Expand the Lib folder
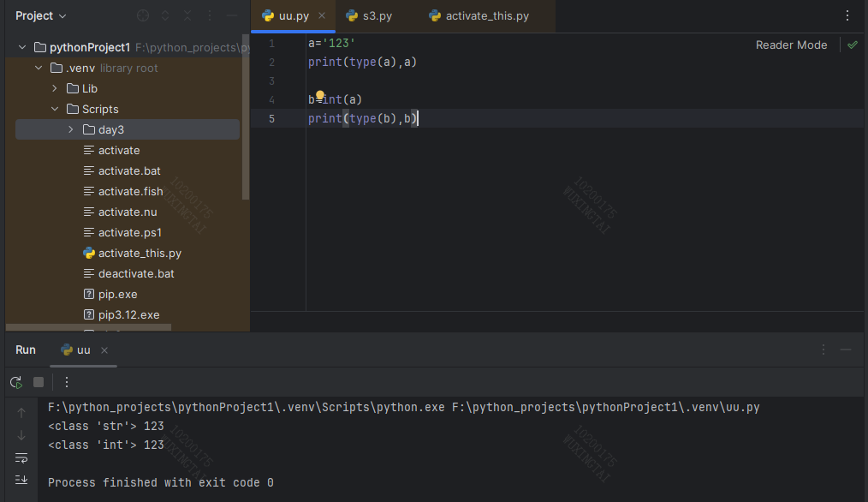Screen dimensions: 868x502 click(x=54, y=87)
